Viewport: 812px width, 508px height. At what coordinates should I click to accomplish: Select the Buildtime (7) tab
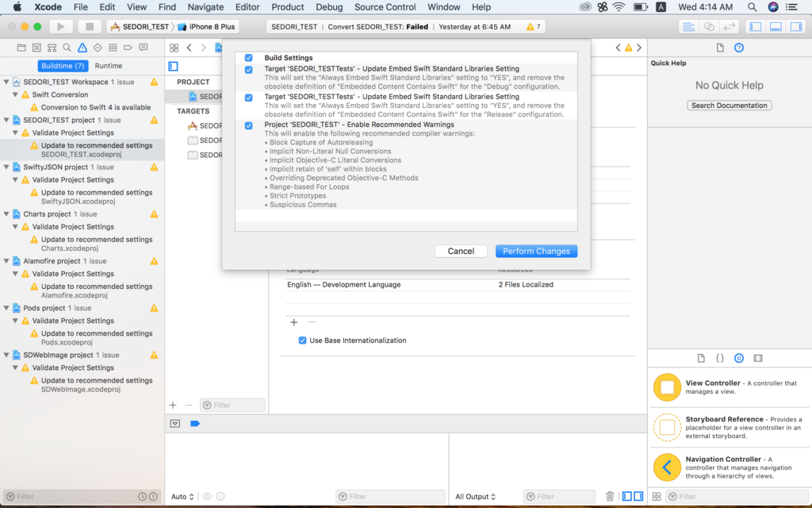(x=63, y=66)
